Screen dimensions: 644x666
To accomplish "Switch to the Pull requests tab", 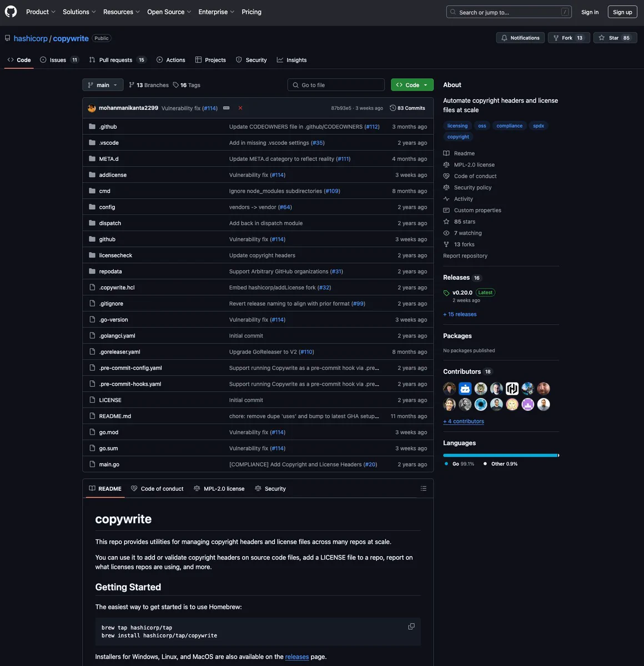I will coord(117,60).
